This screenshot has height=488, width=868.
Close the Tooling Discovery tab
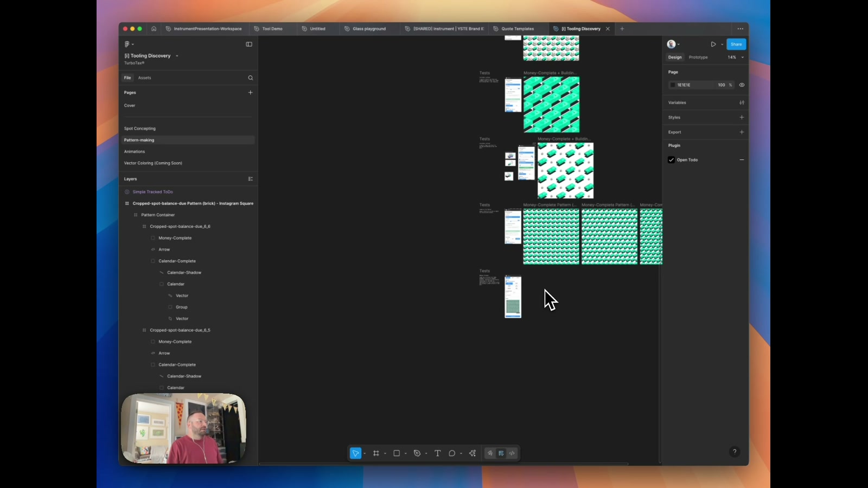click(608, 29)
